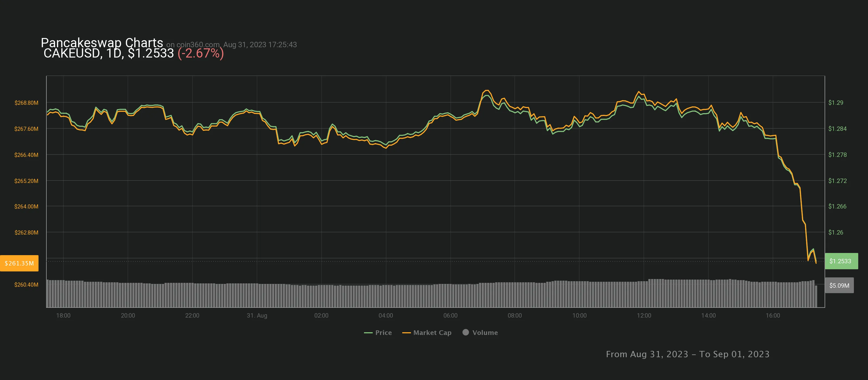
Task: Click the 02:00 time axis label
Action: (x=321, y=315)
